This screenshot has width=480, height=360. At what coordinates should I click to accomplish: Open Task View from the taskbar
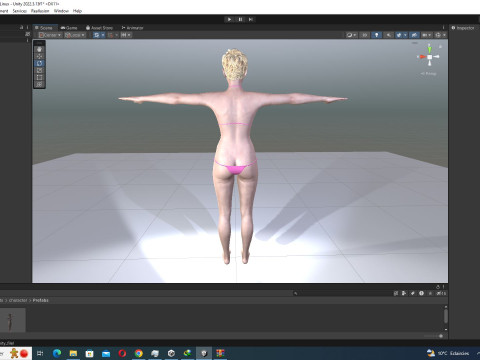click(40, 353)
